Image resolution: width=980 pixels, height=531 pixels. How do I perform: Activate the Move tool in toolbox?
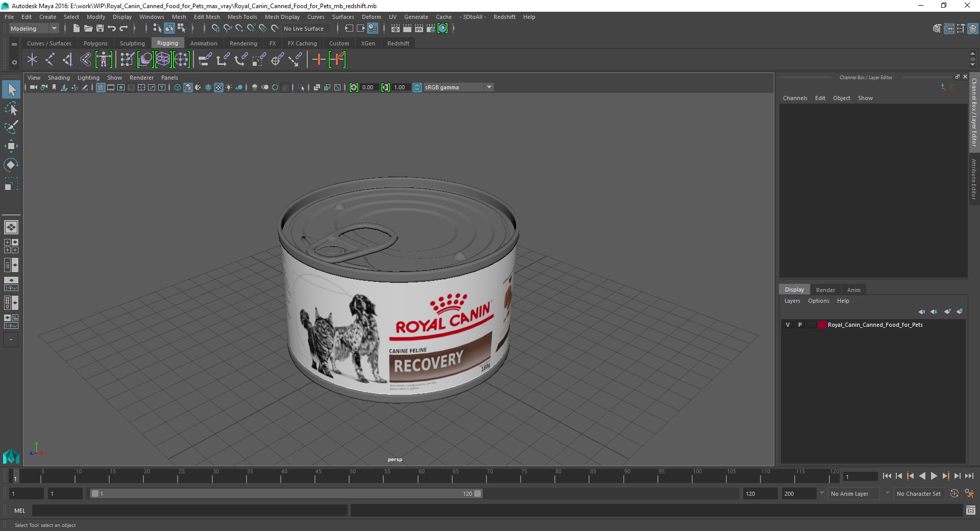[x=11, y=146]
